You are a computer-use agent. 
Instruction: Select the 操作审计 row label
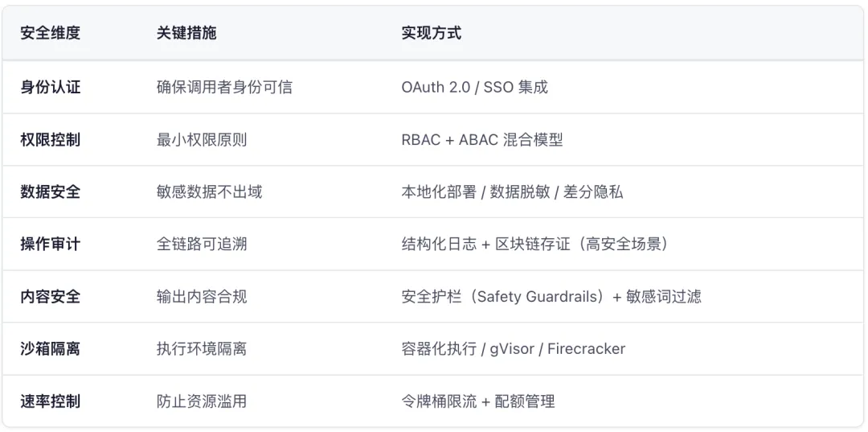click(x=51, y=244)
